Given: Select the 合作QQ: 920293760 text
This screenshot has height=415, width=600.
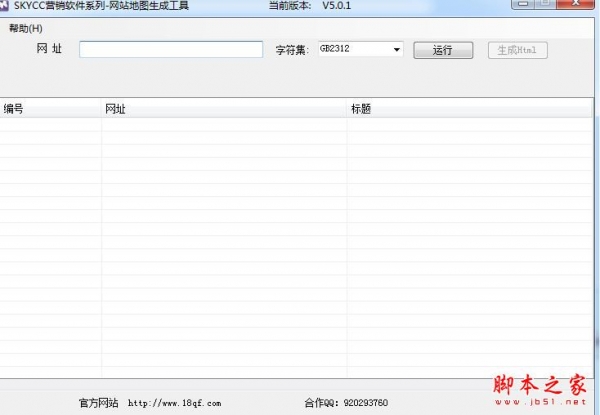Looking at the screenshot, I should (346, 403).
